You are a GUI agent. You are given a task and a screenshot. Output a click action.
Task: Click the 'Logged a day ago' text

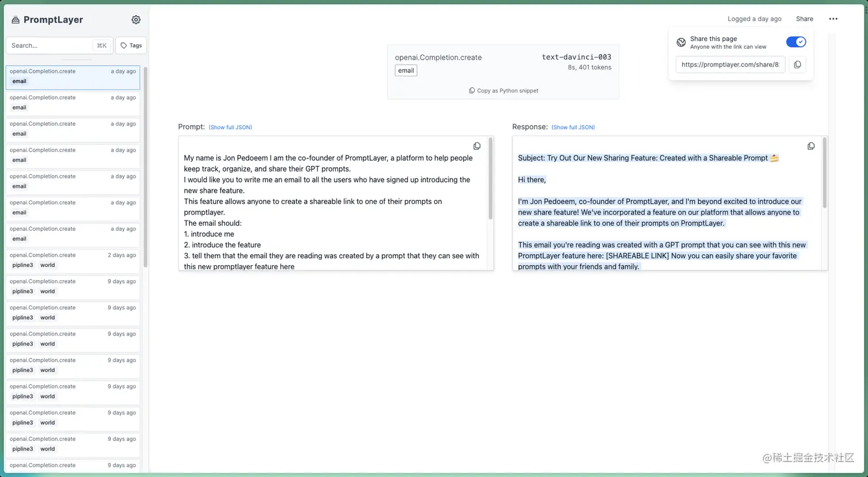tap(754, 19)
